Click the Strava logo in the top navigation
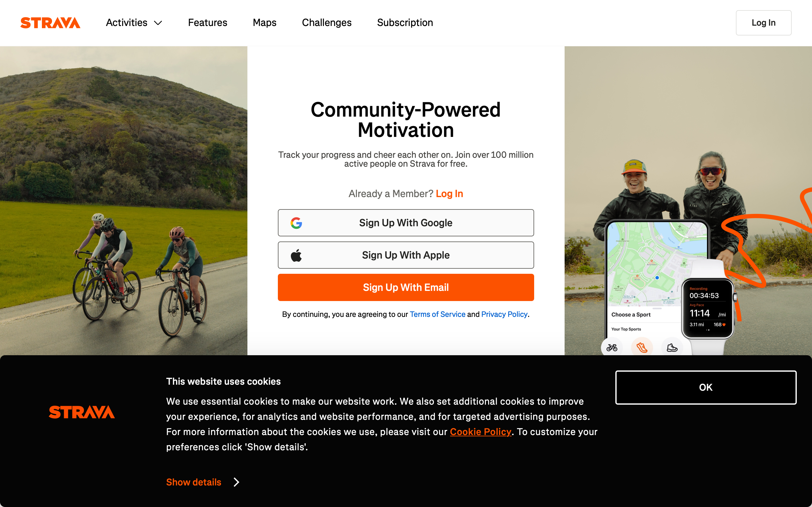812x507 pixels. pos(50,22)
